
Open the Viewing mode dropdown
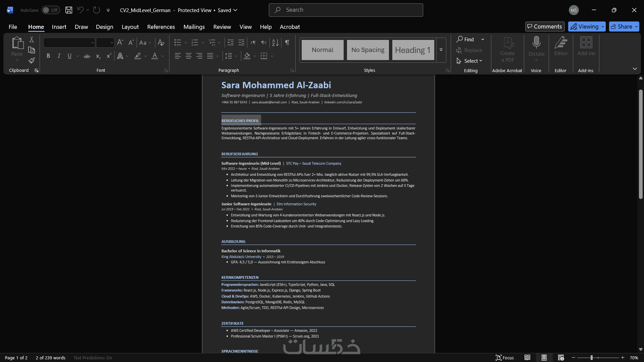603,27
